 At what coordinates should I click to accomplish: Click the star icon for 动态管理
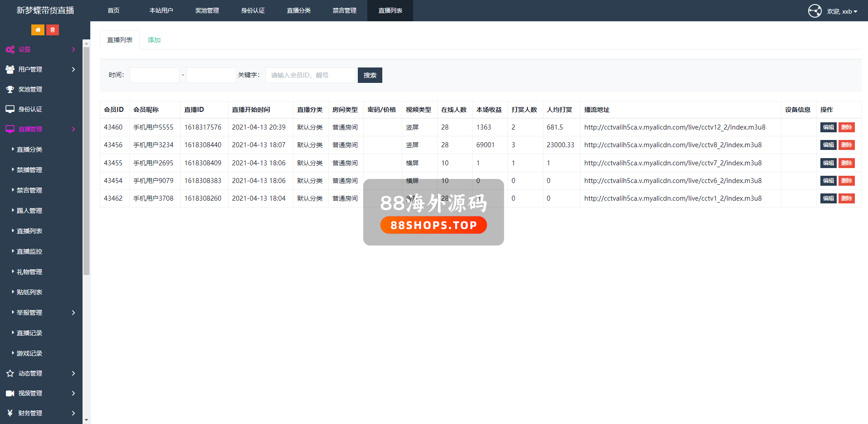(10, 373)
